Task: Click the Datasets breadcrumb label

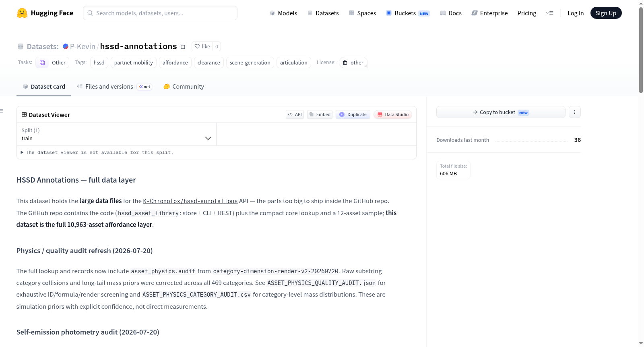Action: [x=43, y=46]
